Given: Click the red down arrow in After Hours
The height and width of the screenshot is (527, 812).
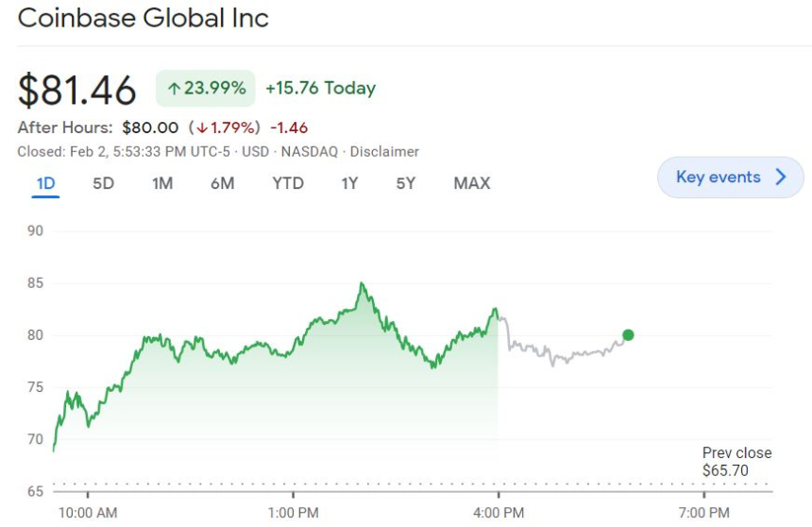Looking at the screenshot, I should [x=203, y=127].
